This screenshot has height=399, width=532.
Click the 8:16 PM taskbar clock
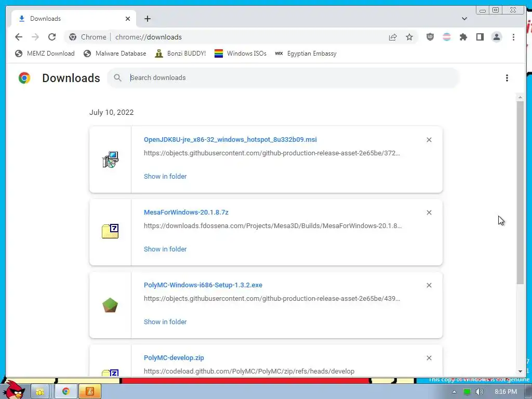pos(506,392)
